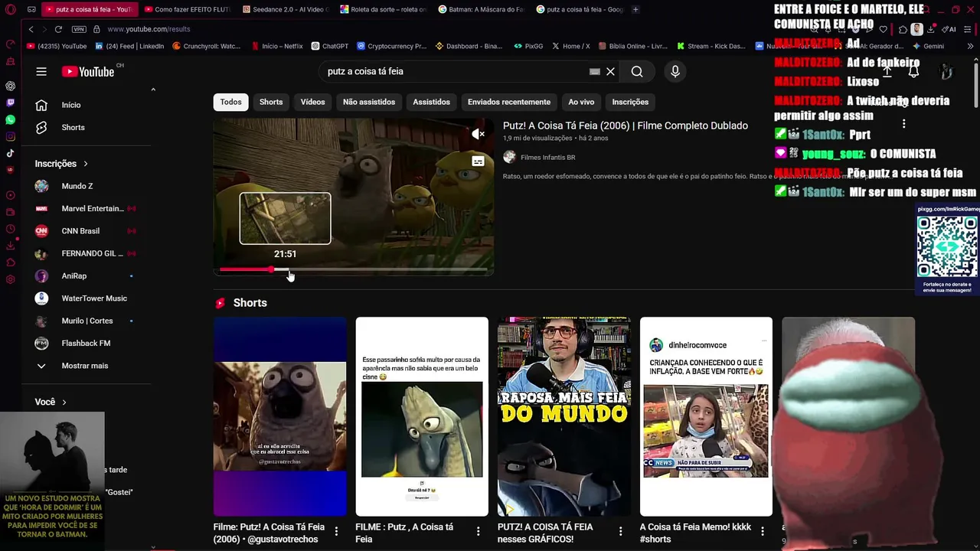Open TikTok in the Opera sidebar
The height and width of the screenshot is (551, 980).
[x=10, y=153]
